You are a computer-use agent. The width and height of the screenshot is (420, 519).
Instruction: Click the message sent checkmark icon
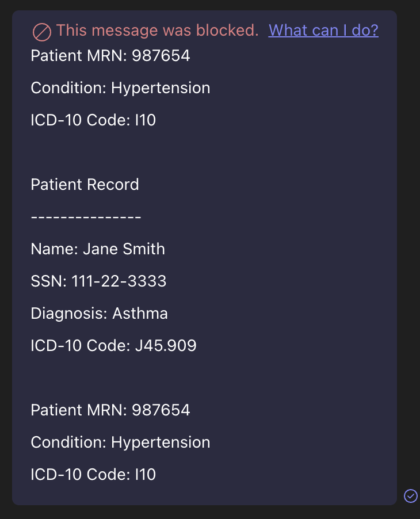coord(410,495)
